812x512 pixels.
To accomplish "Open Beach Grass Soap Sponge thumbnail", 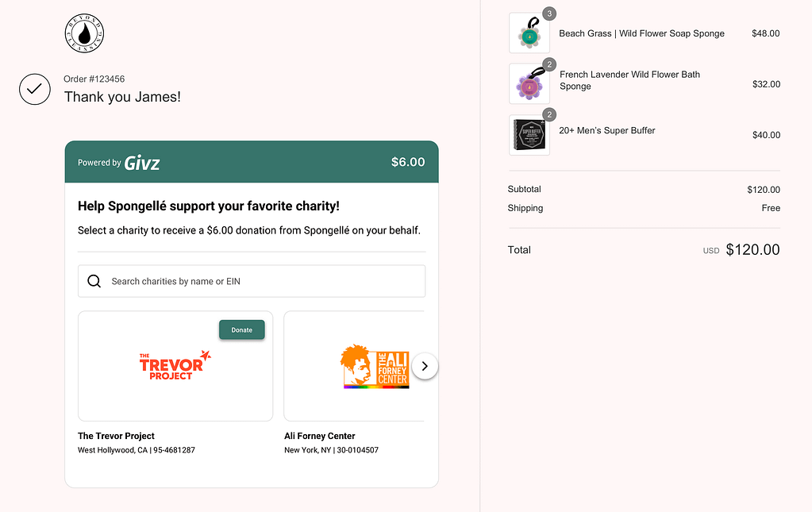I will click(x=529, y=33).
